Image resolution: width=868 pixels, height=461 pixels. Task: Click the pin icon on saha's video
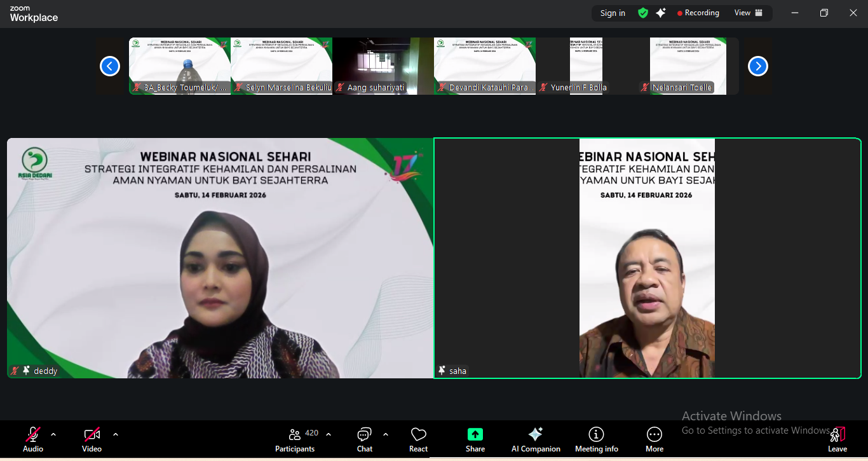[442, 370]
